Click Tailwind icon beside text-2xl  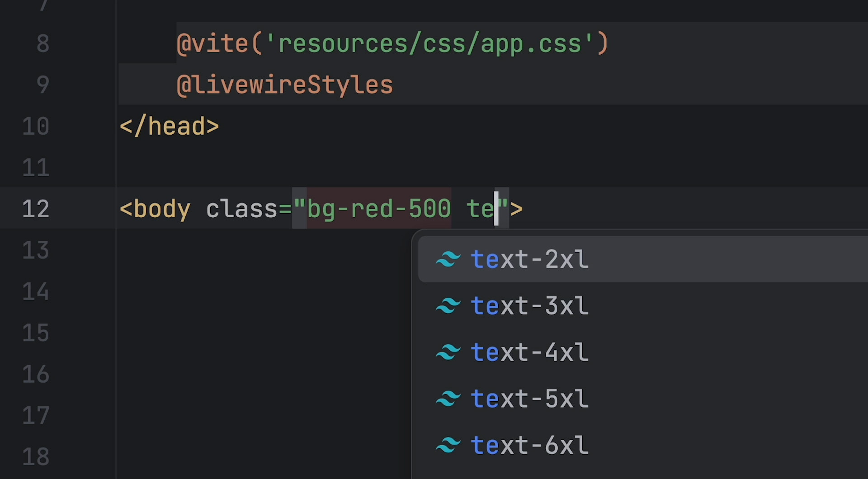coord(448,259)
